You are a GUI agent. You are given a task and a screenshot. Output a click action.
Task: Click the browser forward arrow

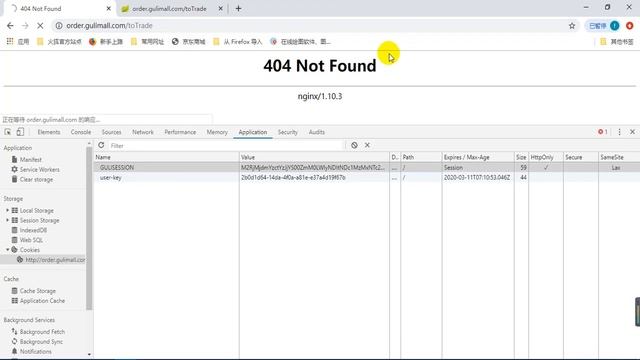tap(25, 26)
